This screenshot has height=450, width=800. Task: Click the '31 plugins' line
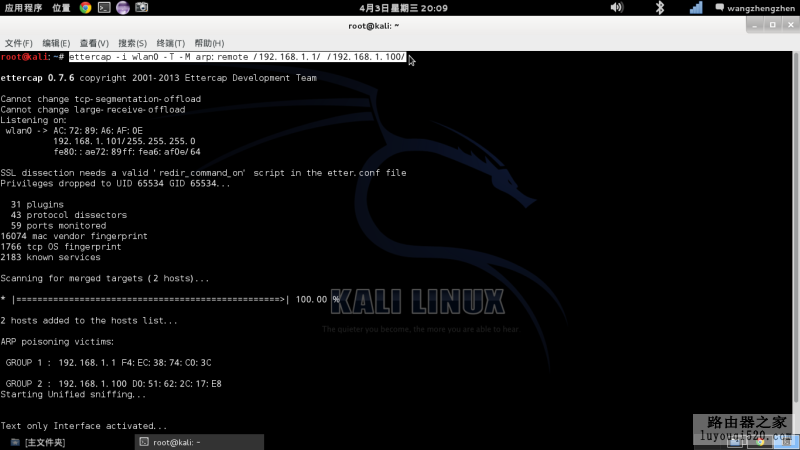(37, 205)
